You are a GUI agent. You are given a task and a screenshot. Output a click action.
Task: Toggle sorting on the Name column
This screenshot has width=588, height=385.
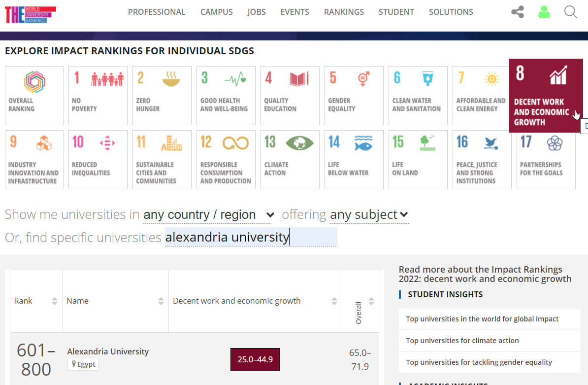point(162,301)
